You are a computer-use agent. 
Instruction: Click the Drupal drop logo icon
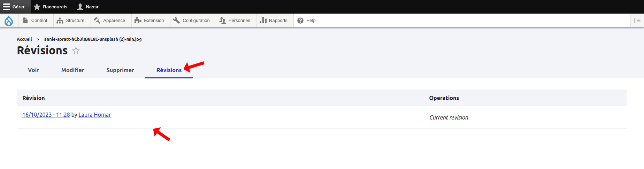tap(9, 21)
